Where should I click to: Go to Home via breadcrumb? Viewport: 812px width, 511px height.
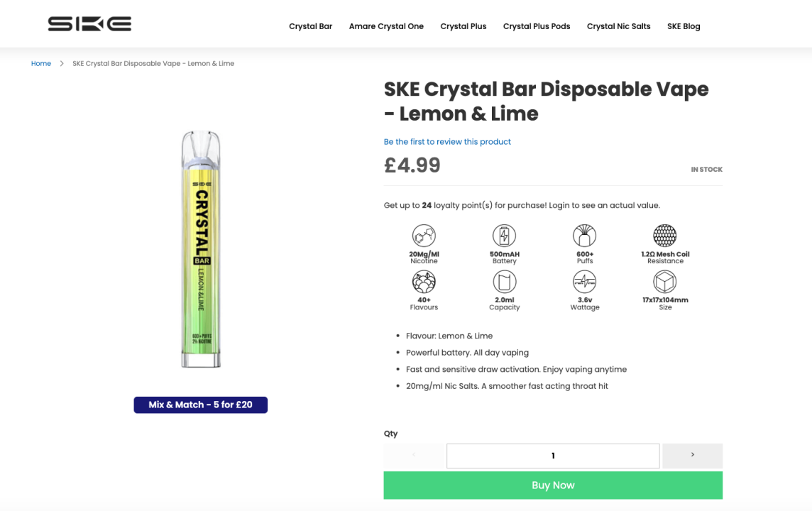click(x=41, y=64)
